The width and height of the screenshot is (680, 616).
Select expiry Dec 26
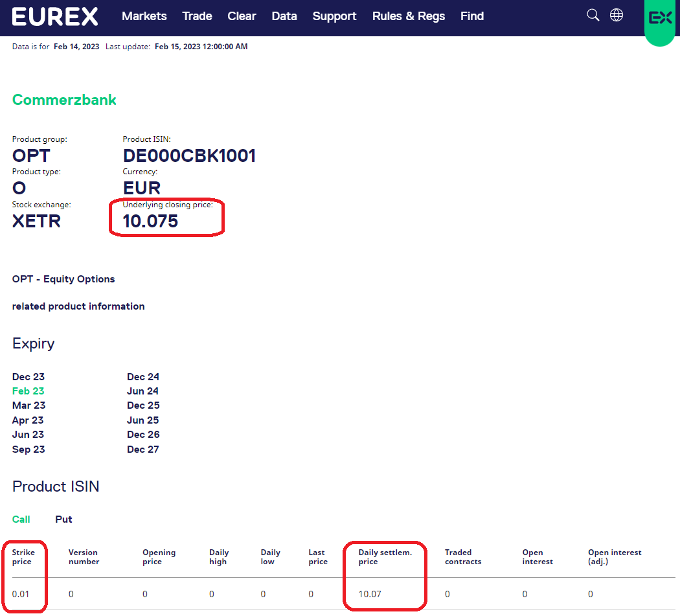point(143,434)
